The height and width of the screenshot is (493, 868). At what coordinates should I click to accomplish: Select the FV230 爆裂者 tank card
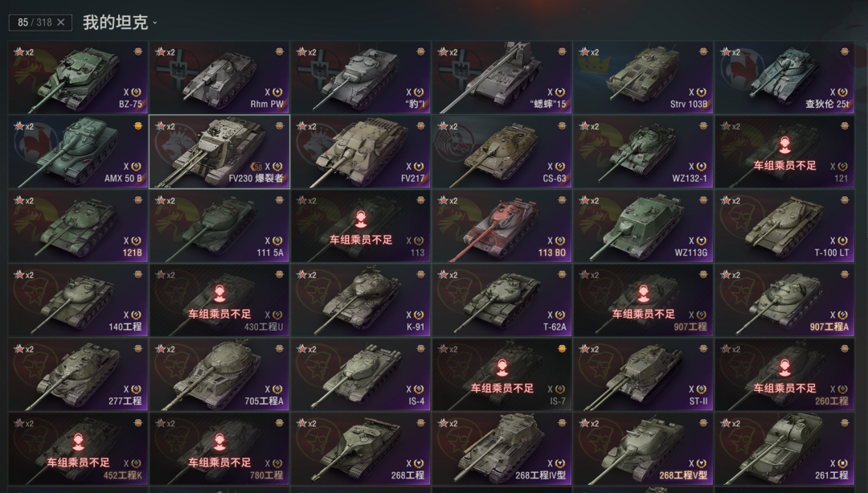point(219,152)
